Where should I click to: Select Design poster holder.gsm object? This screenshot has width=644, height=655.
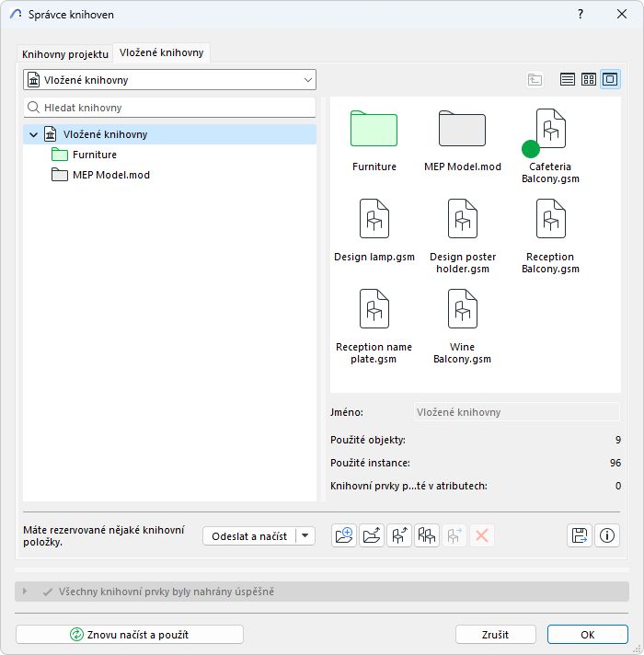(x=463, y=236)
